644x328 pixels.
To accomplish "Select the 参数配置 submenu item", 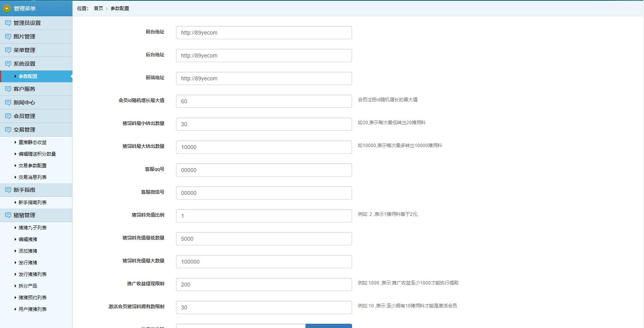I will point(36,76).
